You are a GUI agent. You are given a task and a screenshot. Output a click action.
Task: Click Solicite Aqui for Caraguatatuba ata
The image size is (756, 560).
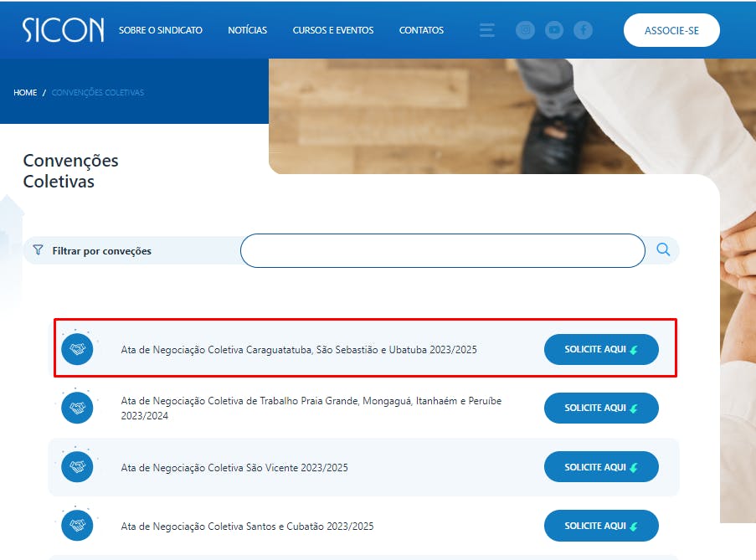601,349
